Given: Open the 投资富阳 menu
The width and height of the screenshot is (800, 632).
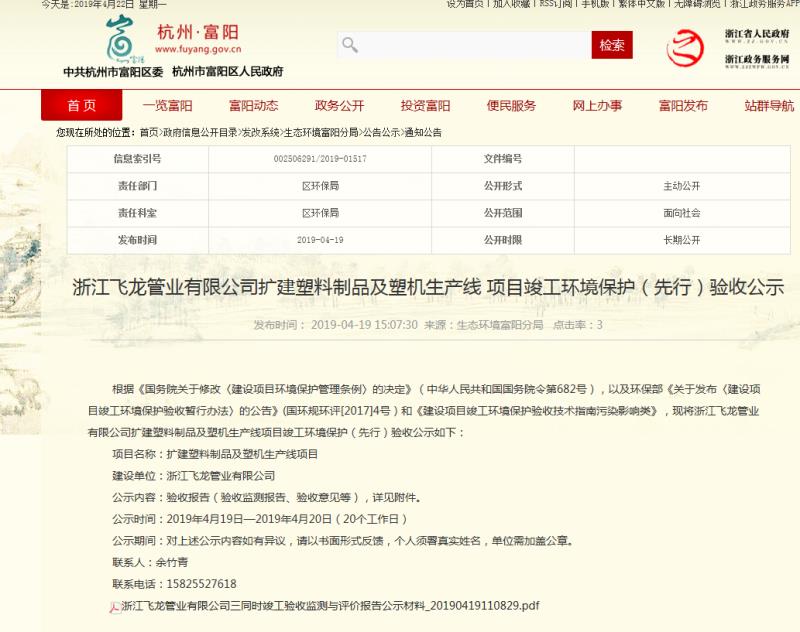Looking at the screenshot, I should pyautogui.click(x=426, y=106).
